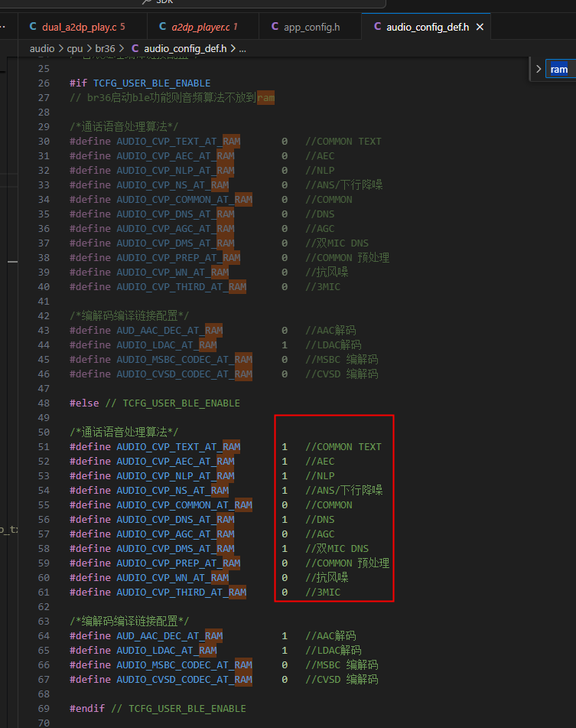576x728 pixels.
Task: Open the audio breadcrumb folder
Action: 42,48
